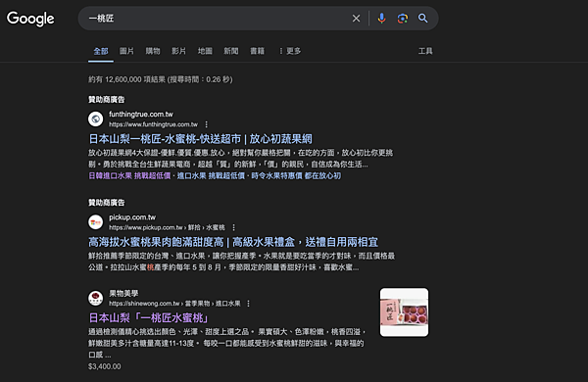Screen dimensions: 588x382
Task: Click the shinewong.com.tw breadcrumb URL
Action: (174, 304)
